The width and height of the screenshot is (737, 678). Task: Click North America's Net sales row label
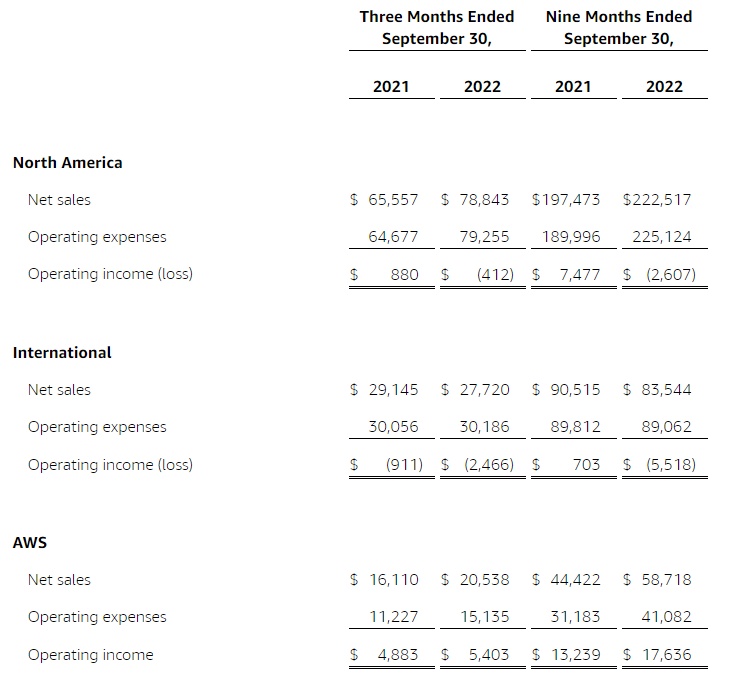(59, 200)
